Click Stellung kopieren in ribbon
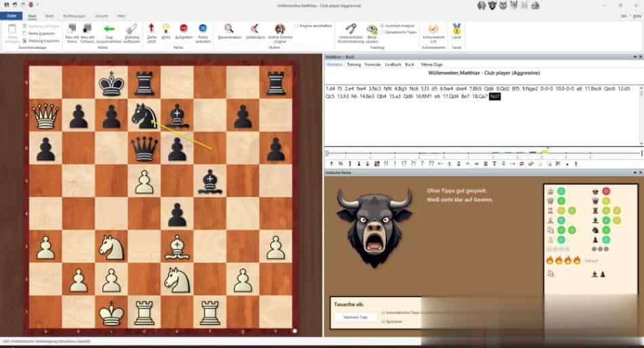This screenshot has height=348, width=644. 41,41
